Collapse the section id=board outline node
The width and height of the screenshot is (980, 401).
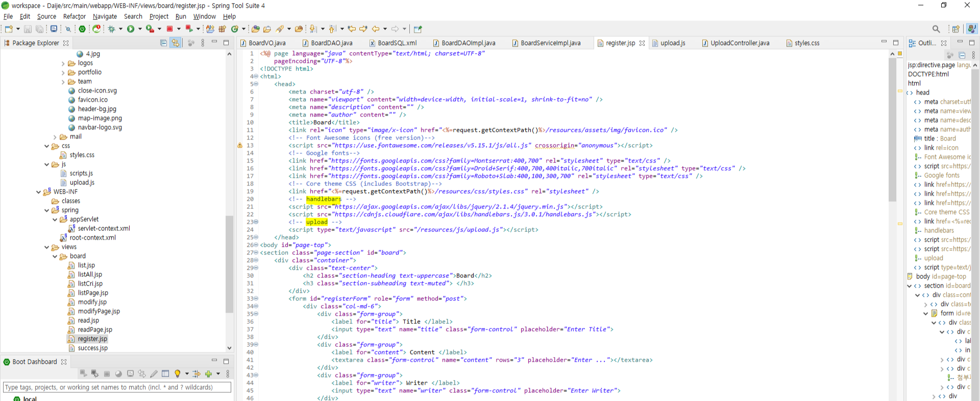pos(910,286)
